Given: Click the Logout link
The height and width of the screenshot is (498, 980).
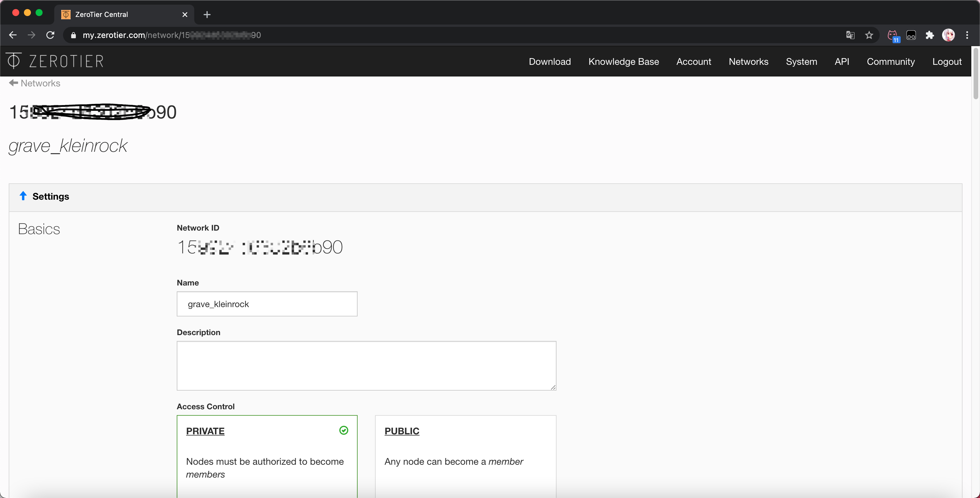Looking at the screenshot, I should [946, 62].
